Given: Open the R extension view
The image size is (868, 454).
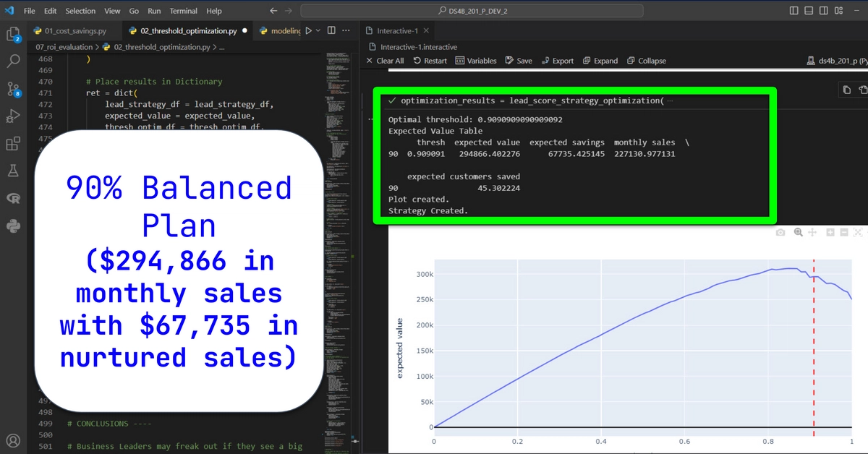Looking at the screenshot, I should click(13, 198).
